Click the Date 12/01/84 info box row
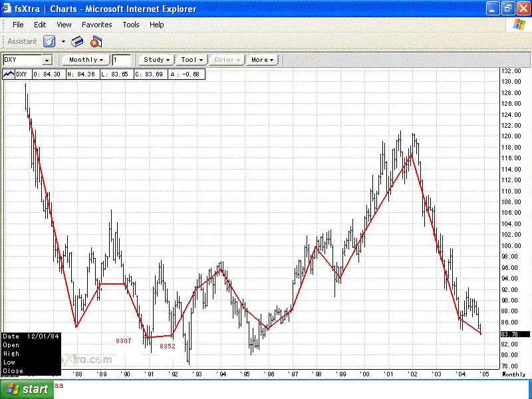532x399 pixels. pyautogui.click(x=31, y=336)
